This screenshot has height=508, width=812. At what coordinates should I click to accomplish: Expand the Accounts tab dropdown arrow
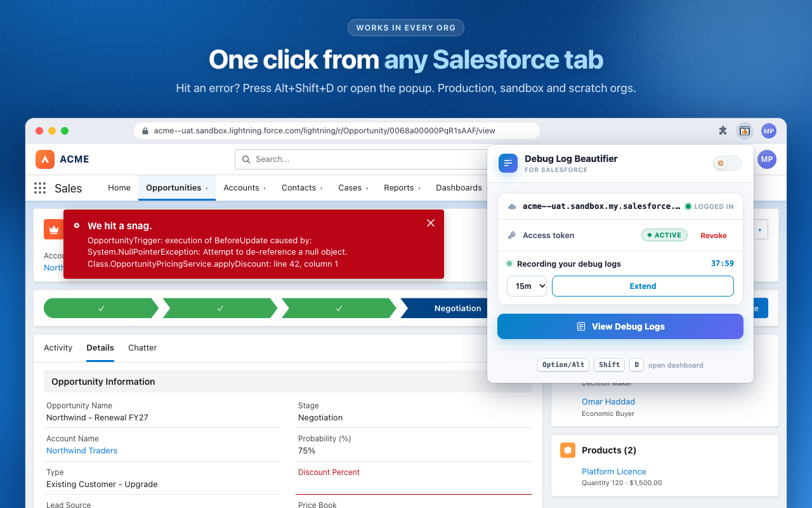[265, 189]
